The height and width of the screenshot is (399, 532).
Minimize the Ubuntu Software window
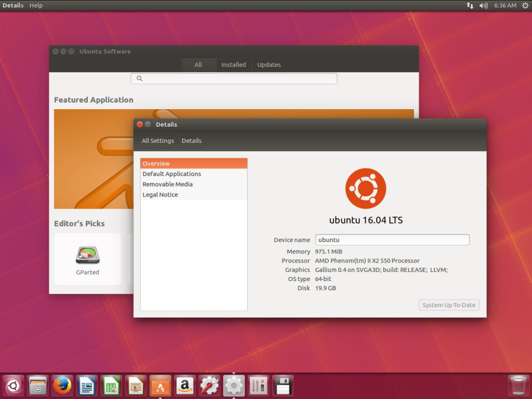63,51
